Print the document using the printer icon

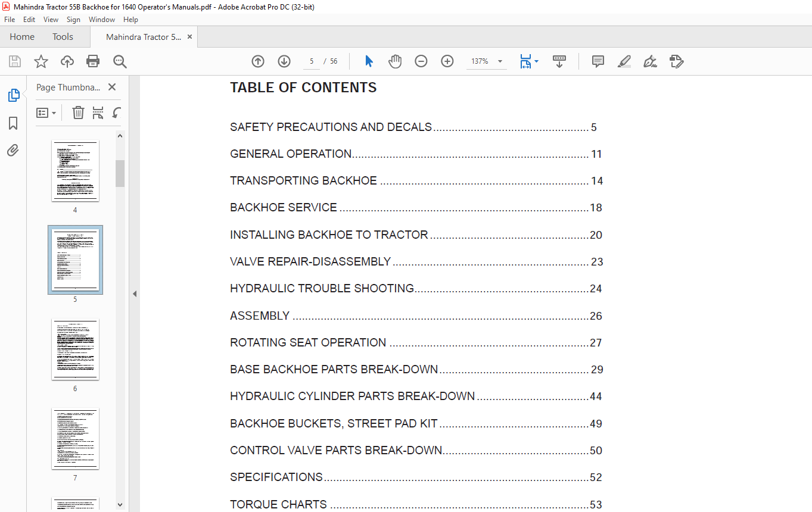point(93,61)
